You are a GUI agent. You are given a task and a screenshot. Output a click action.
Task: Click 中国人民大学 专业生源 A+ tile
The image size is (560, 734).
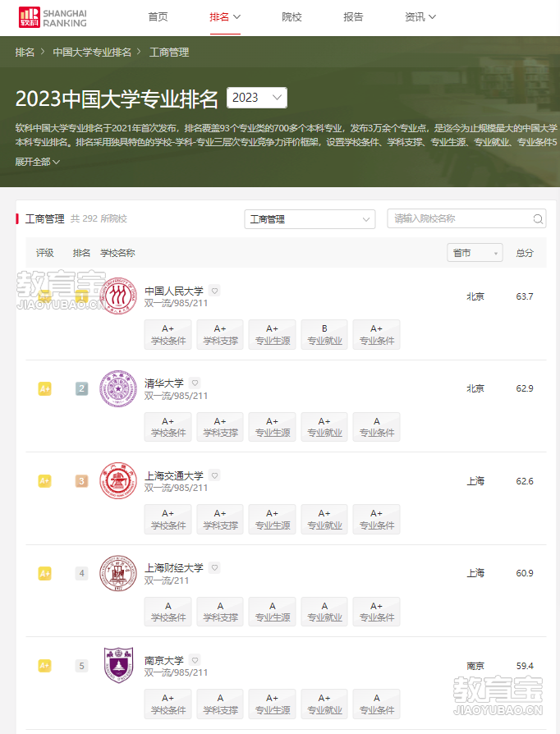pos(272,334)
